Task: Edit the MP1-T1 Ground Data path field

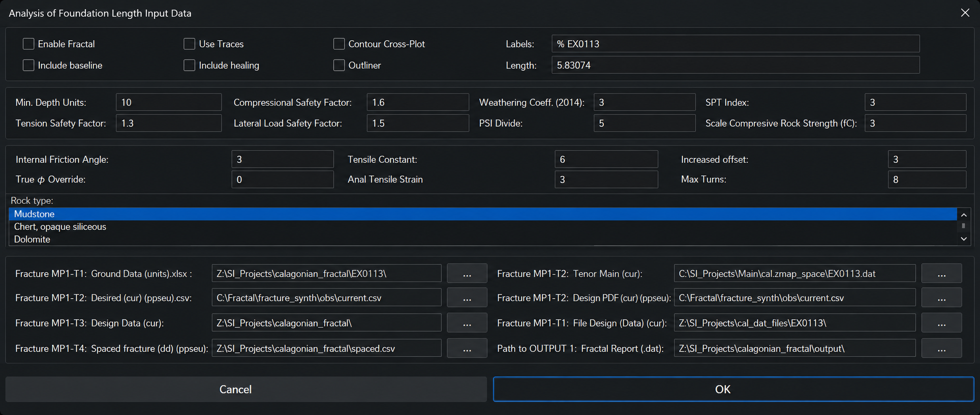Action: tap(326, 274)
